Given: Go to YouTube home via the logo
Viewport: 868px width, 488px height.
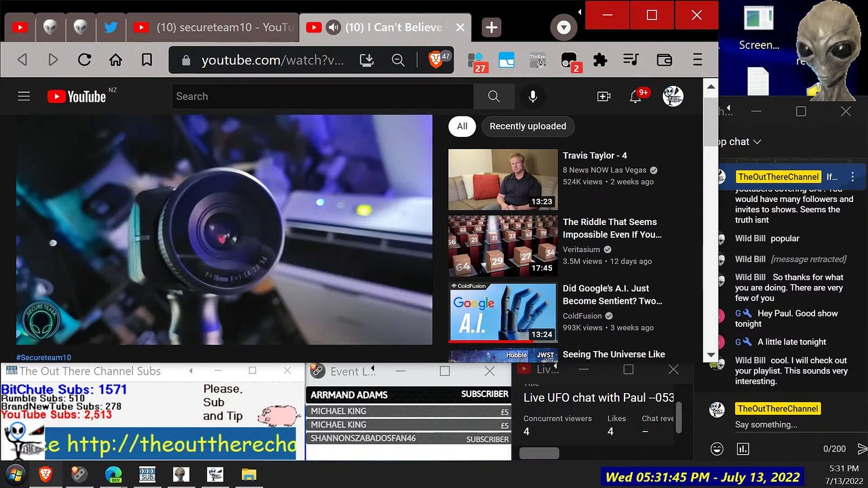Looking at the screenshot, I should coord(77,96).
